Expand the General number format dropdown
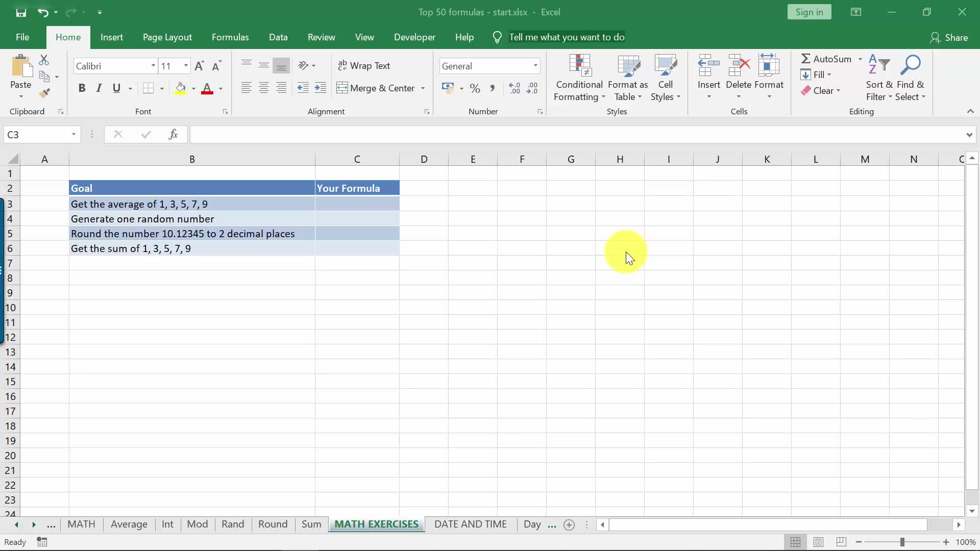This screenshot has width=980, height=551. click(x=535, y=66)
